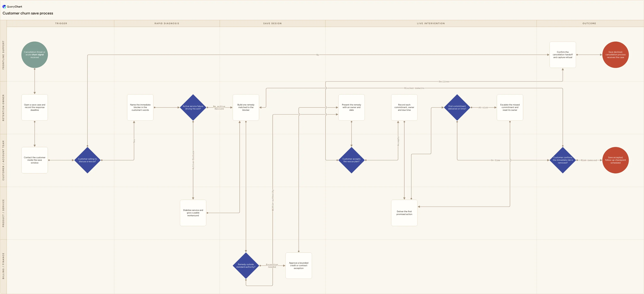Select the 'Deliver the first promised action' box
This screenshot has height=294, width=644.
click(404, 213)
